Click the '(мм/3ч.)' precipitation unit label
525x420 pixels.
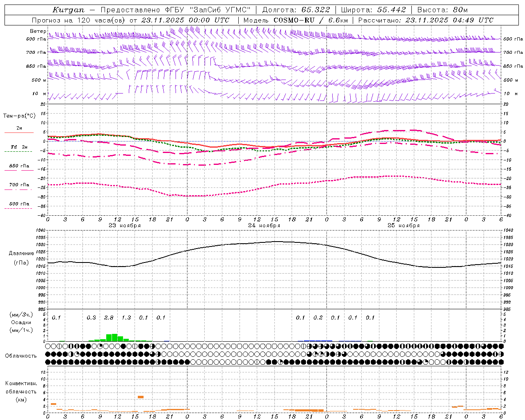21,315
